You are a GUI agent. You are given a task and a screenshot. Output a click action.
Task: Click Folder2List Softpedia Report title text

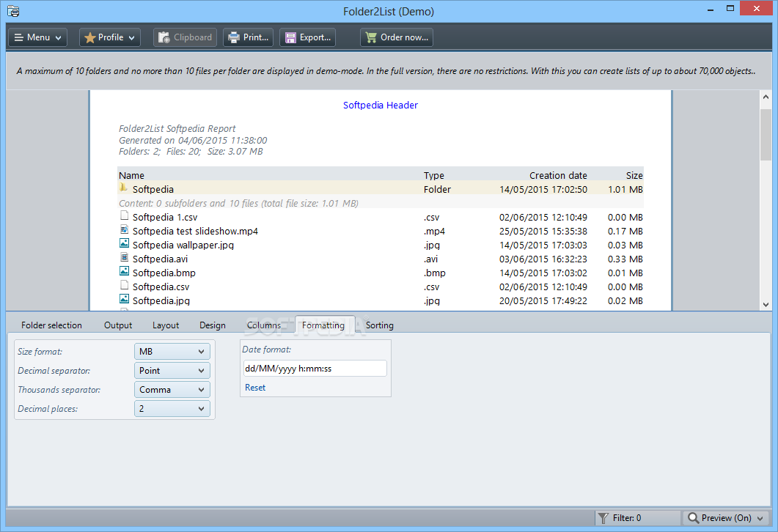click(x=177, y=128)
